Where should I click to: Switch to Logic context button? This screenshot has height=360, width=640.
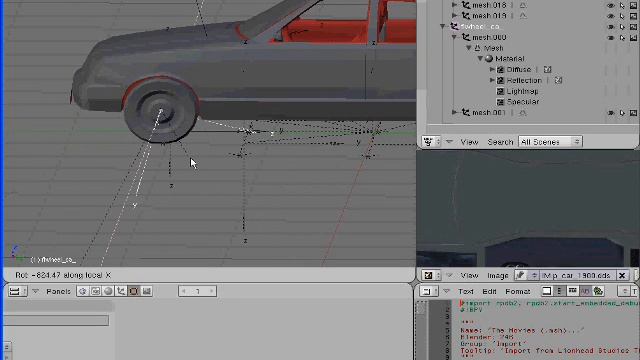[x=82, y=291]
